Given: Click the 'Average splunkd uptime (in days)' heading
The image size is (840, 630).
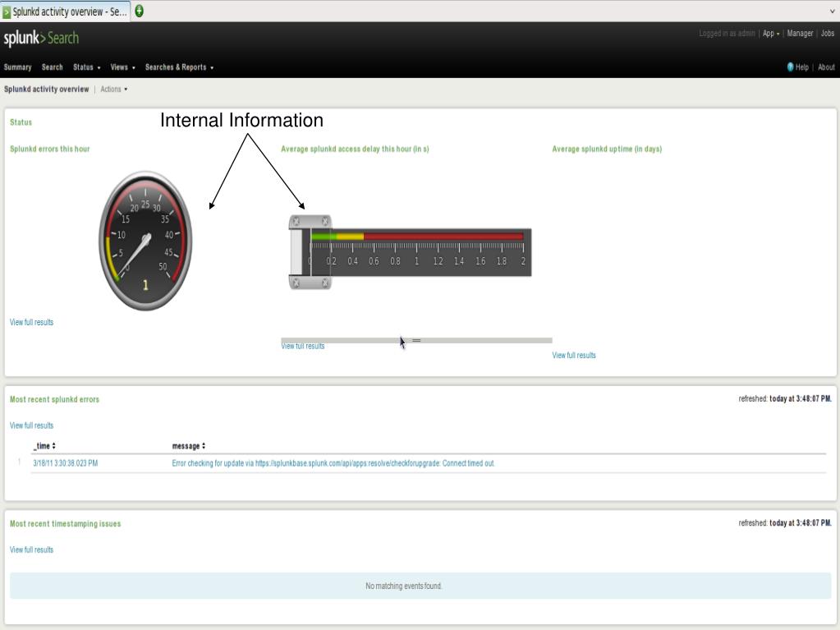Looking at the screenshot, I should (607, 149).
